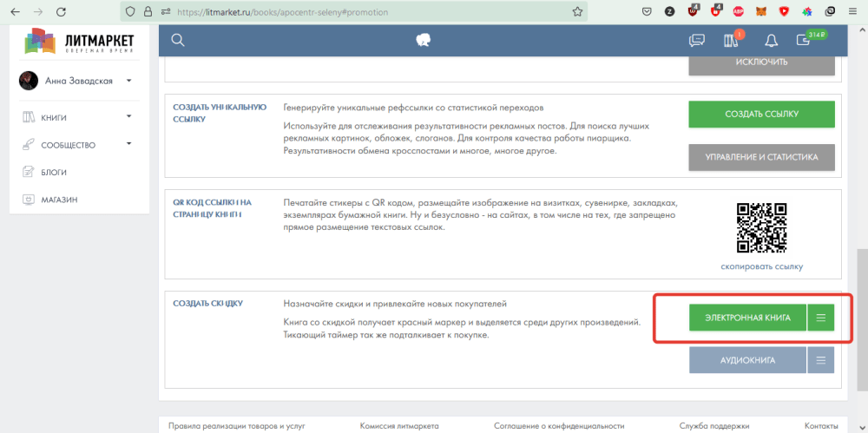The height and width of the screenshot is (433, 868).
Task: Expand the Сообщество sidebar menu
Action: pyautogui.click(x=128, y=145)
